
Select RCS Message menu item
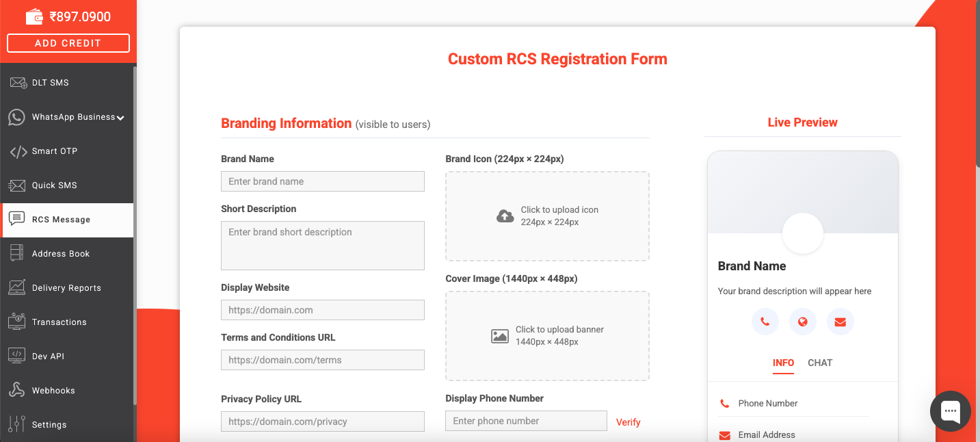[x=67, y=220]
